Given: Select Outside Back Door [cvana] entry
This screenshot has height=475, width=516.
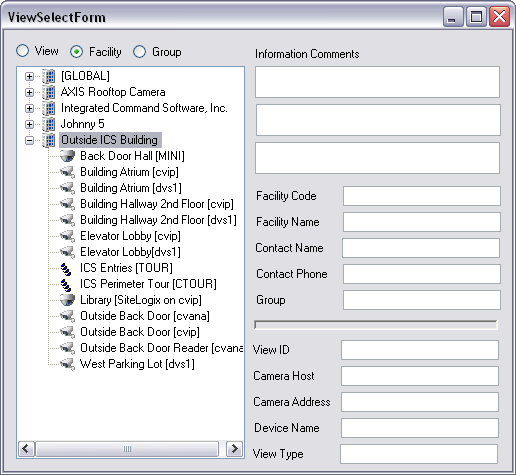Looking at the screenshot, I should (x=145, y=316).
